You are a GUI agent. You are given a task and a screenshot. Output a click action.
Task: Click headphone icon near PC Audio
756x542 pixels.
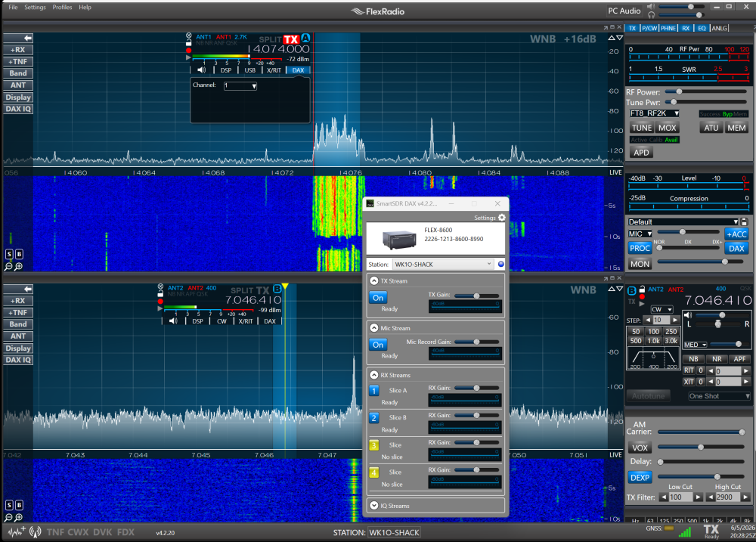coord(651,15)
